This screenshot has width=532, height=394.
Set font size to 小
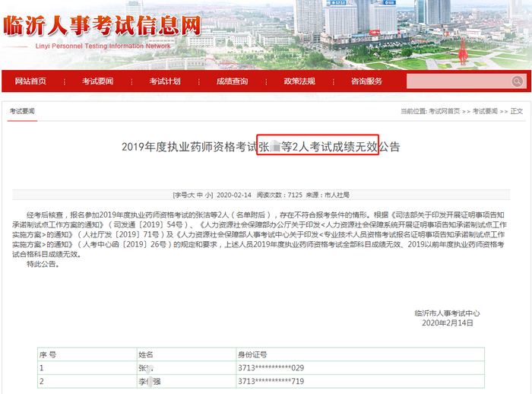point(209,195)
